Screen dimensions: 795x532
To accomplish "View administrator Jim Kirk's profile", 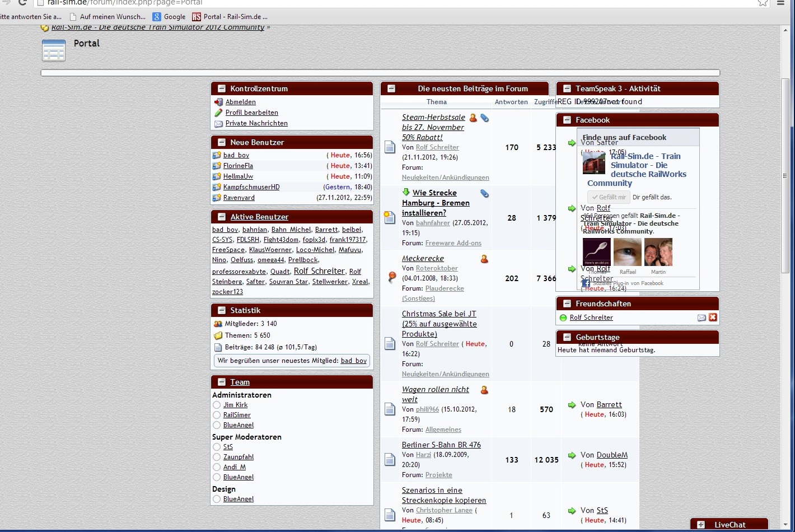I will point(236,405).
